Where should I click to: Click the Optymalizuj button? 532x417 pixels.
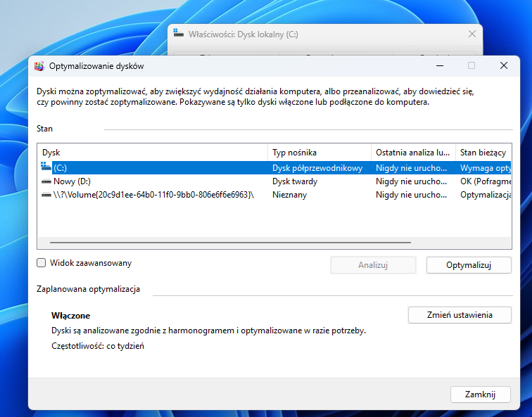469,265
